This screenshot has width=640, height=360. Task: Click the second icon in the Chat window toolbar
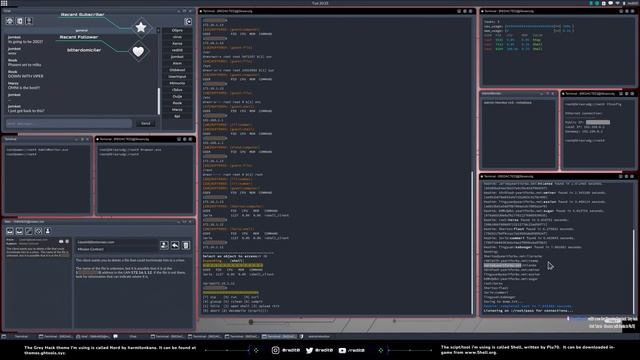(x=19, y=21)
